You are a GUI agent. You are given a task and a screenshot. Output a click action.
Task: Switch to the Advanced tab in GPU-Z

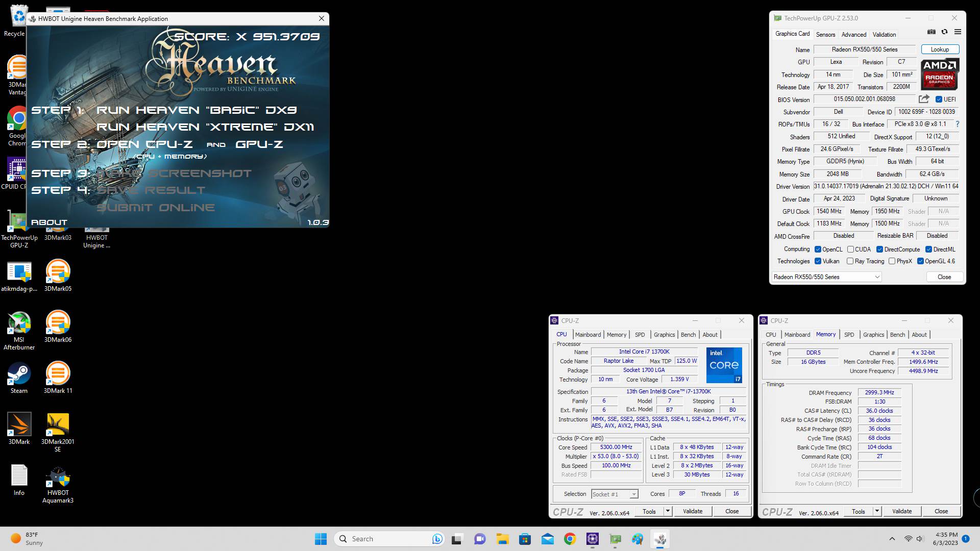click(854, 35)
